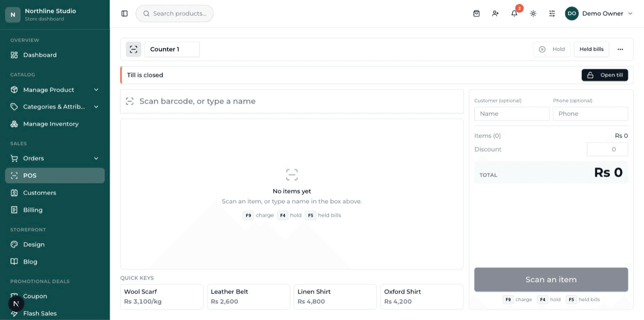Open the settings sliders icon
Screen dimensions: 644x320
552,14
